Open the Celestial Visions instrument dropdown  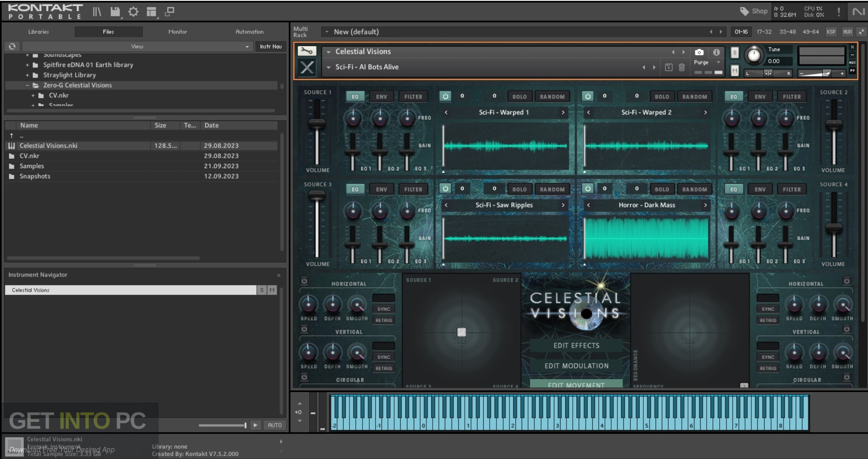(x=329, y=52)
